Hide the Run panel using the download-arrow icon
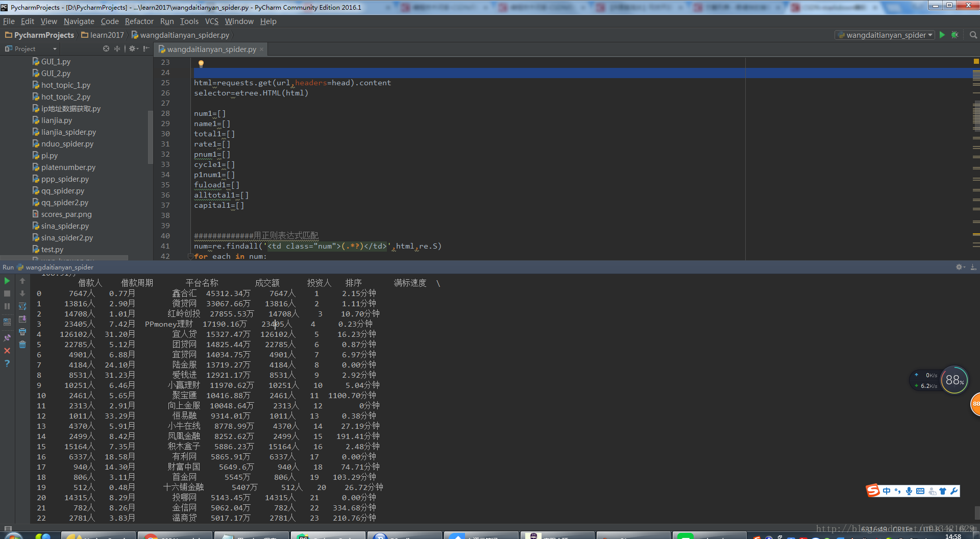Image resolution: width=980 pixels, height=539 pixels. pos(973,267)
